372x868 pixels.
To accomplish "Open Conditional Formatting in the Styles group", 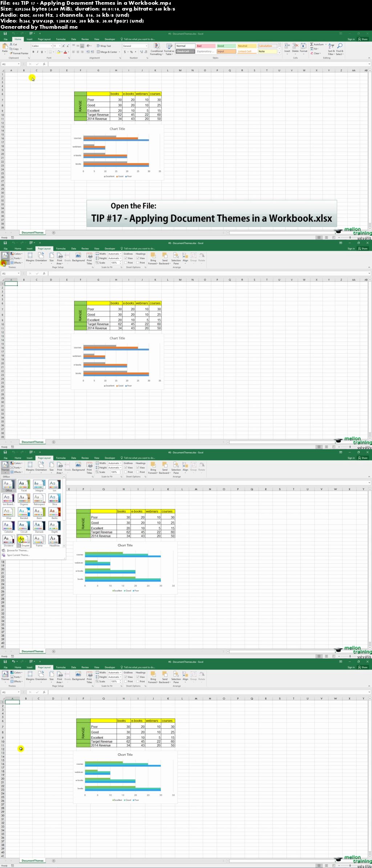I will coord(157,49).
